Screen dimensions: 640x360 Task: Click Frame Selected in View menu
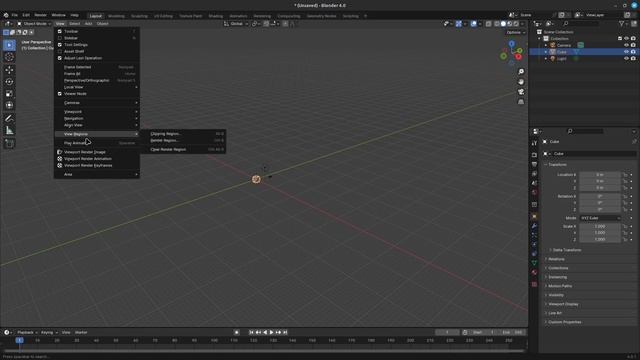coord(97,67)
